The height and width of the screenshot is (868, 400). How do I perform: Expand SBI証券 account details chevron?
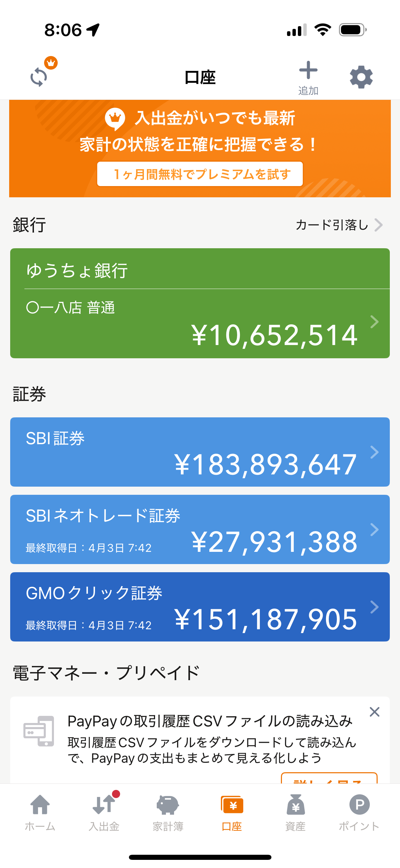(x=374, y=452)
